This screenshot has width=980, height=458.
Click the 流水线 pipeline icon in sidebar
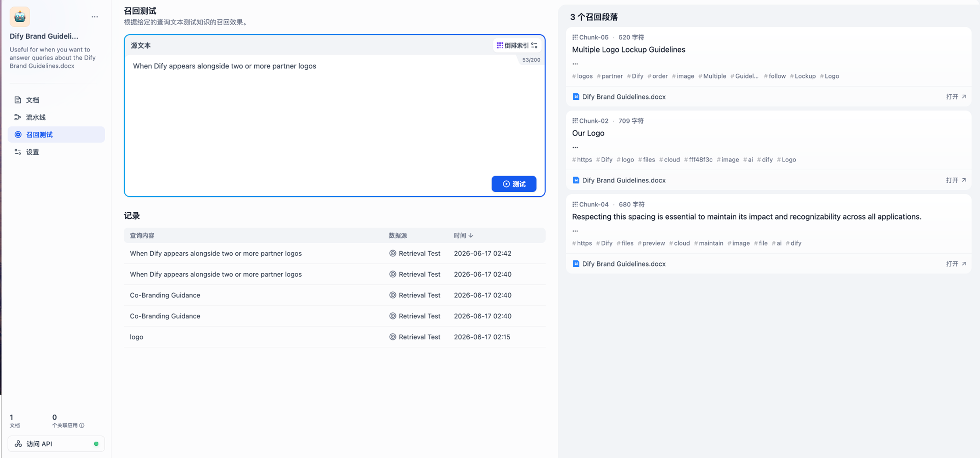(18, 117)
